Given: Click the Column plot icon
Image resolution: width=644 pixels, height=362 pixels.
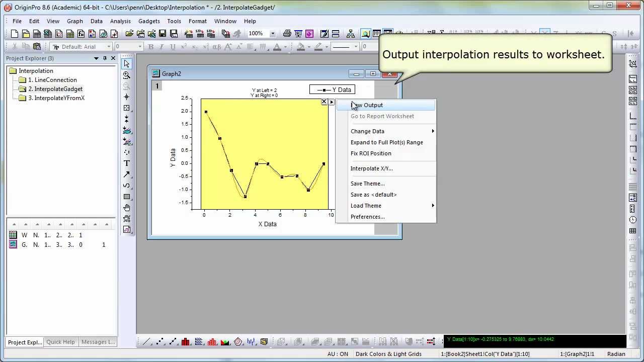Looking at the screenshot, I should coord(186,342).
